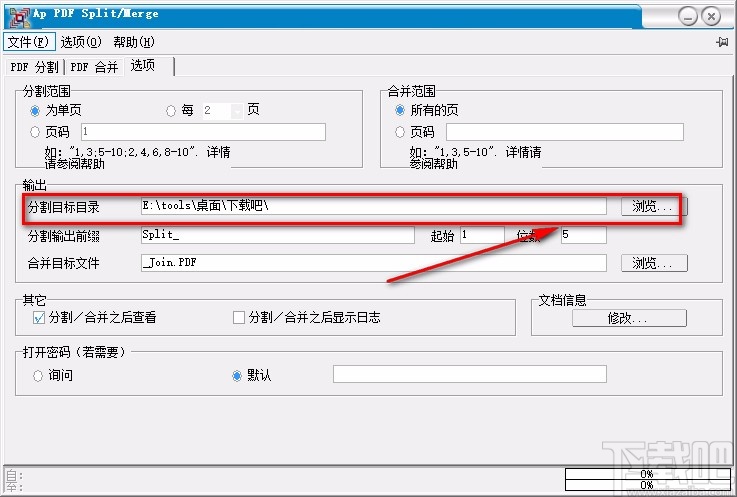Screen dimensions: 737x497
Task: Open the 选项(O) menu
Action: click(x=81, y=42)
